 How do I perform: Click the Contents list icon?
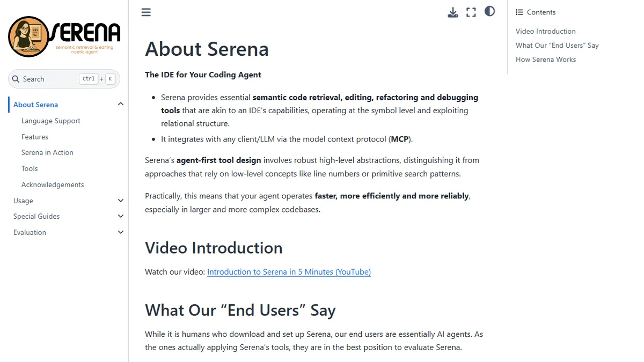tap(519, 12)
